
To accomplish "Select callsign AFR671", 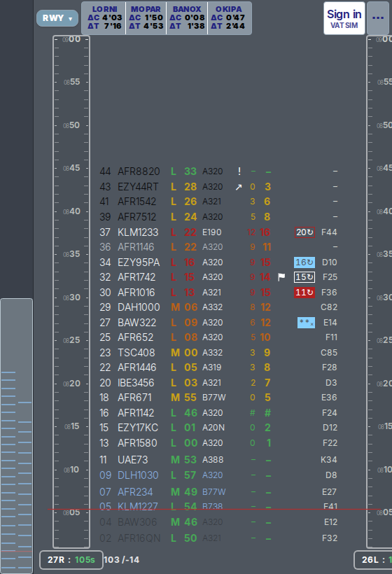I will (x=134, y=397).
